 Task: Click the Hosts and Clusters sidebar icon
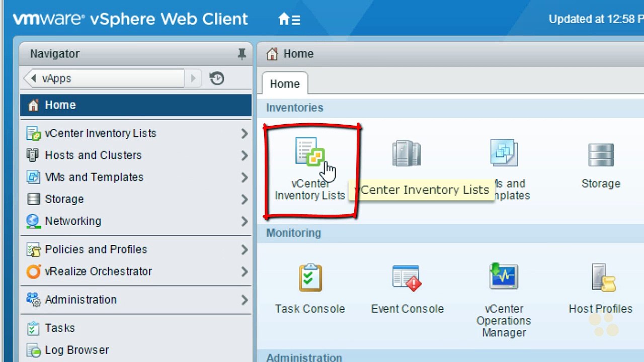point(33,155)
